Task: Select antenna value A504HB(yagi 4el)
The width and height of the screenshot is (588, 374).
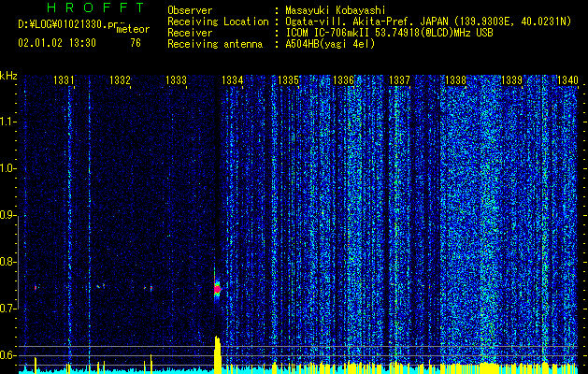Action: 330,44
